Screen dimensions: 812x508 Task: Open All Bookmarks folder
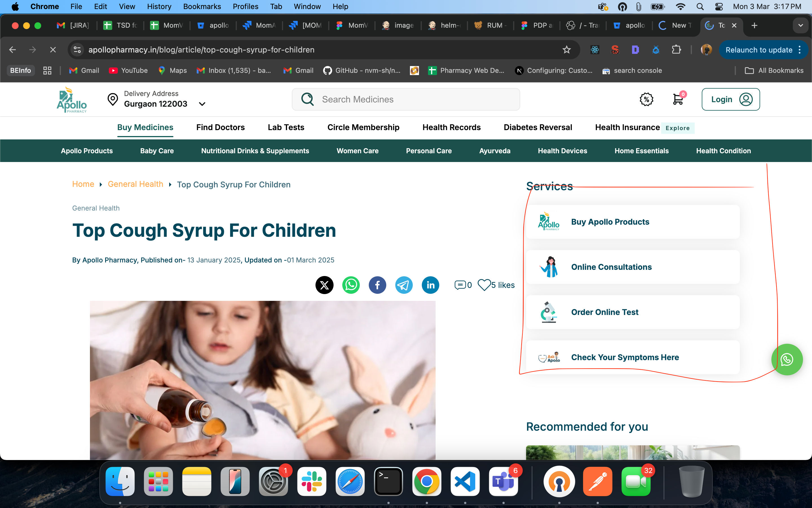[x=774, y=70]
